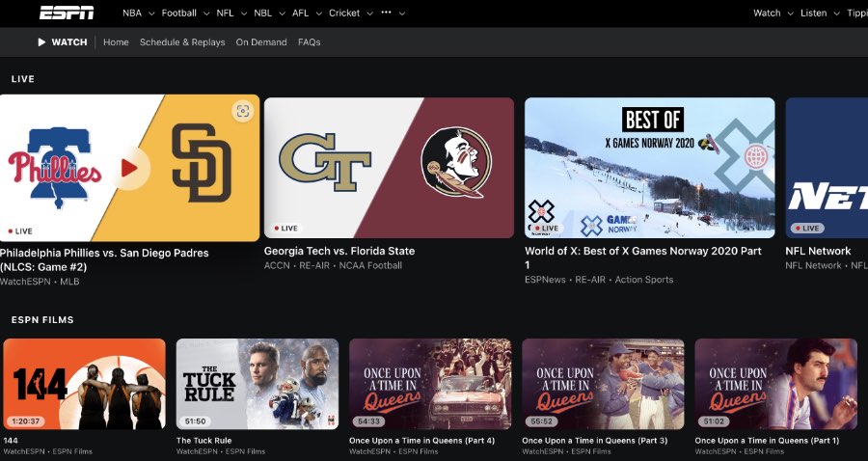Viewport: 868px width, 461px height.
Task: Click the ESPN FILMS section heading
Action: tap(42, 320)
